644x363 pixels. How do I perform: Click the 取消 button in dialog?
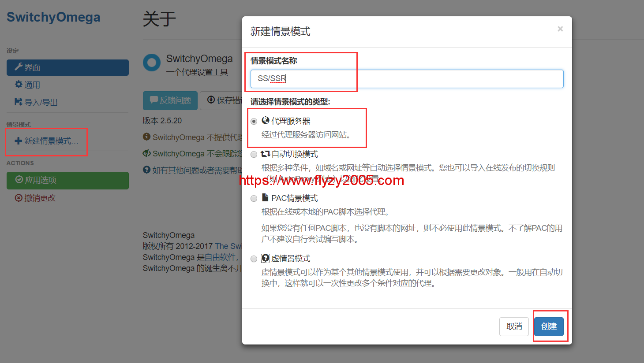(514, 326)
